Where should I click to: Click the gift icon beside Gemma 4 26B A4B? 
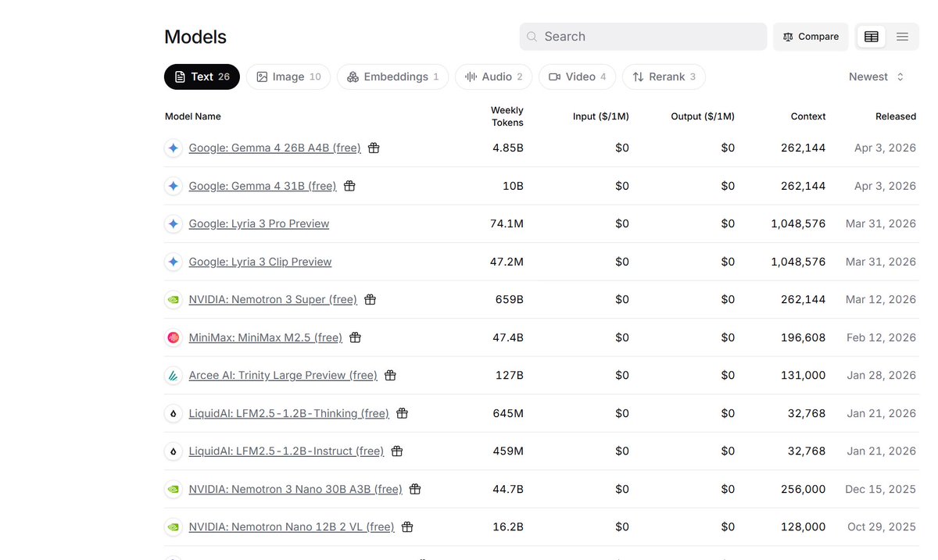pyautogui.click(x=374, y=148)
